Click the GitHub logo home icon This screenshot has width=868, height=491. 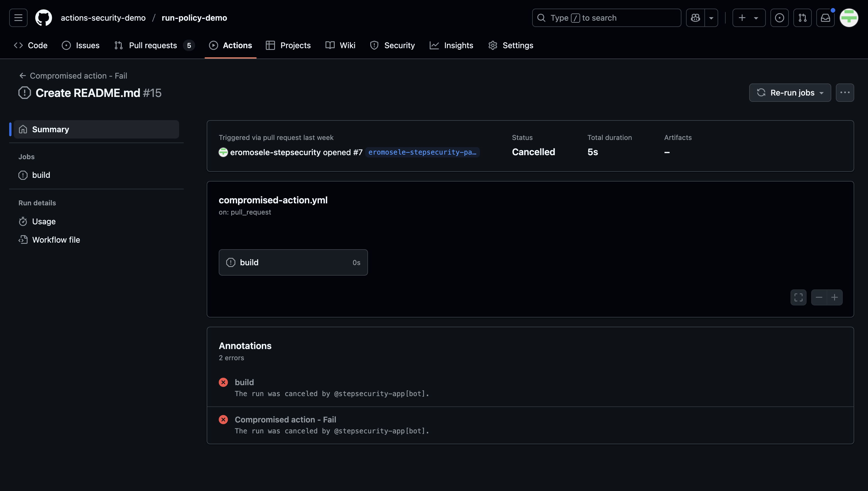[x=44, y=17]
